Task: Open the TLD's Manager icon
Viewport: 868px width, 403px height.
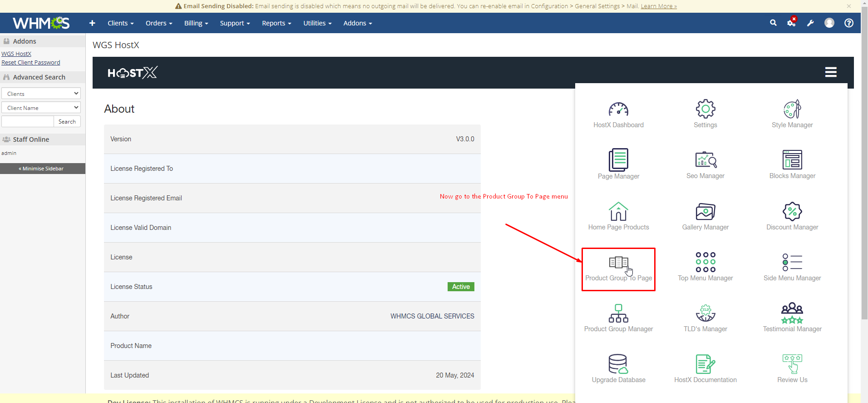Action: coord(705,313)
